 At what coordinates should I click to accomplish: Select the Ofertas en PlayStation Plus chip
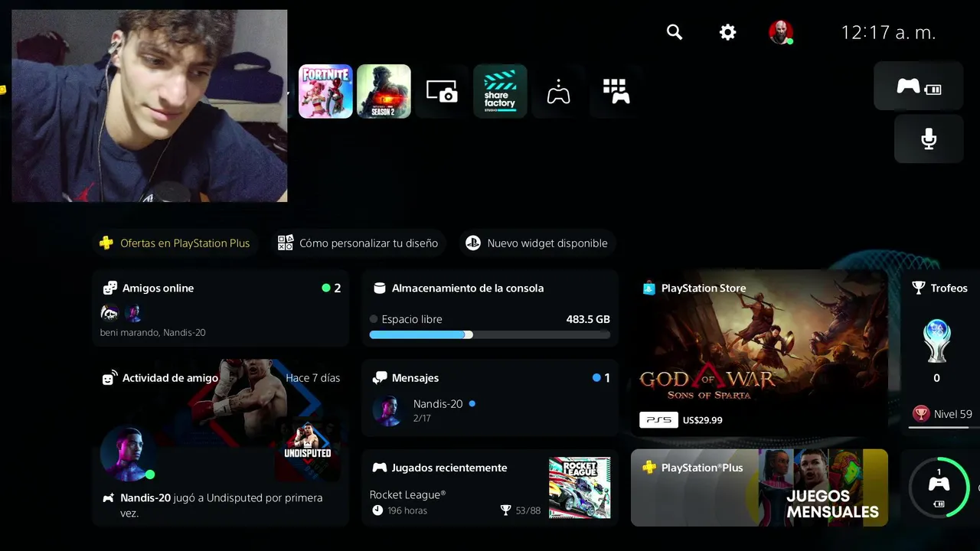click(x=175, y=243)
